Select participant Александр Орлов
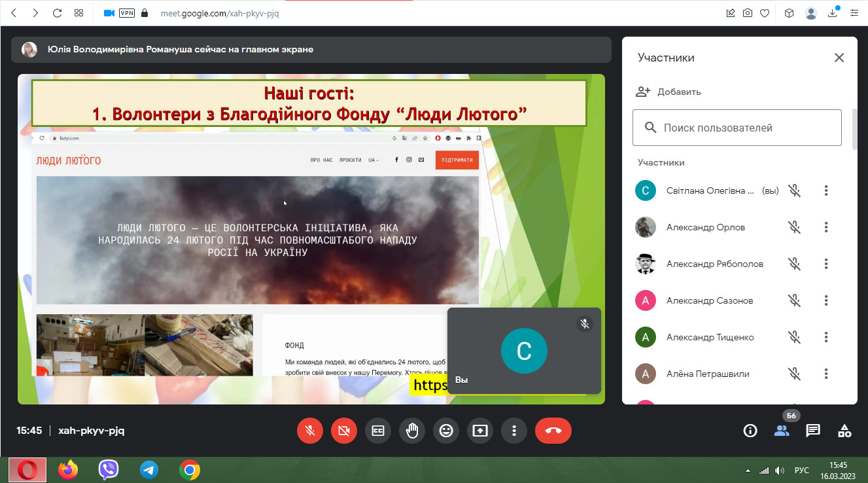This screenshot has width=868, height=483. (705, 227)
